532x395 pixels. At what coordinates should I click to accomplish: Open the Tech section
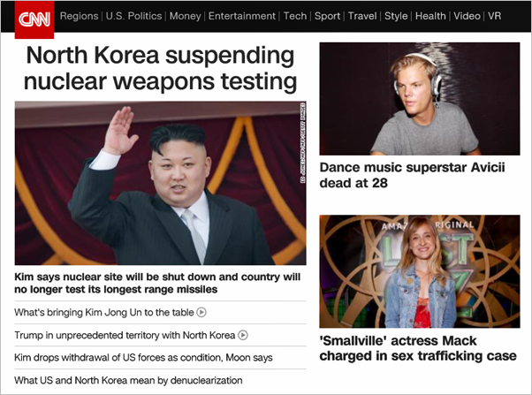coord(295,16)
